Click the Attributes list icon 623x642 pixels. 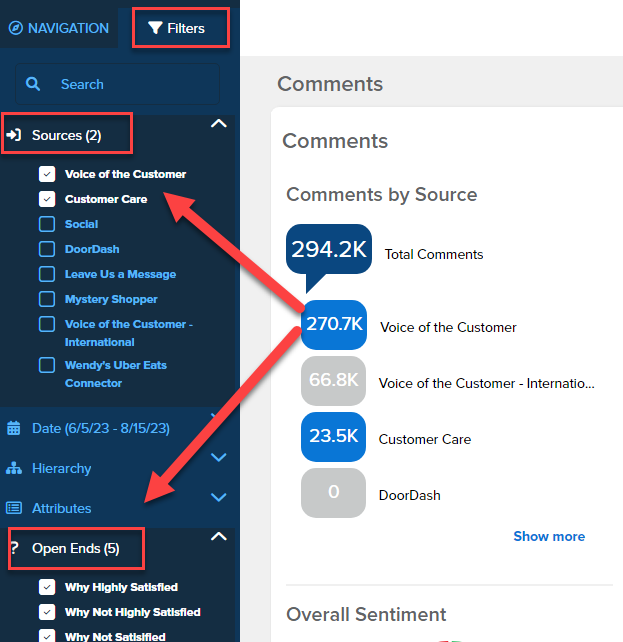tap(14, 508)
